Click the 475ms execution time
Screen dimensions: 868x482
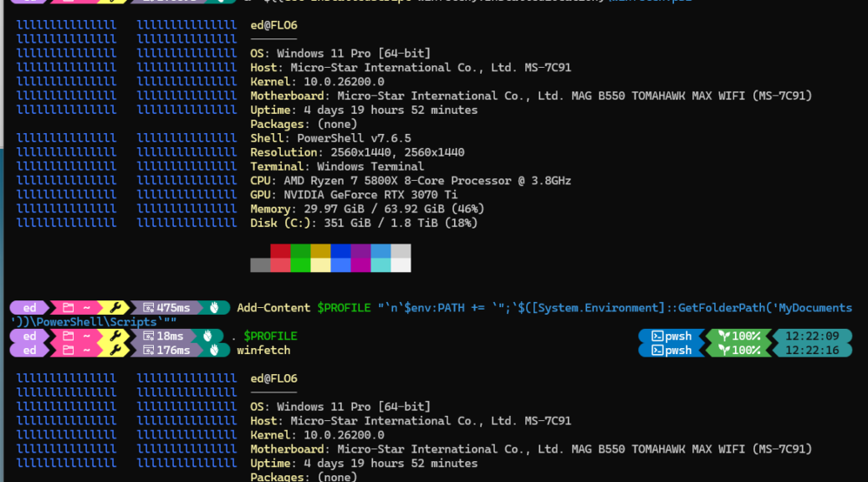click(x=173, y=308)
